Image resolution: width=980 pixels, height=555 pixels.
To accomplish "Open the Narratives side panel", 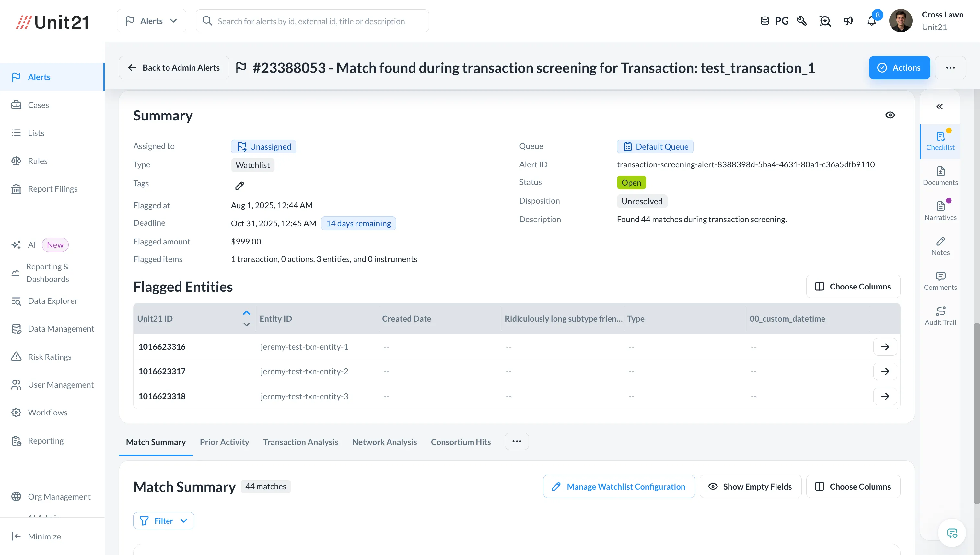I will coord(940,211).
